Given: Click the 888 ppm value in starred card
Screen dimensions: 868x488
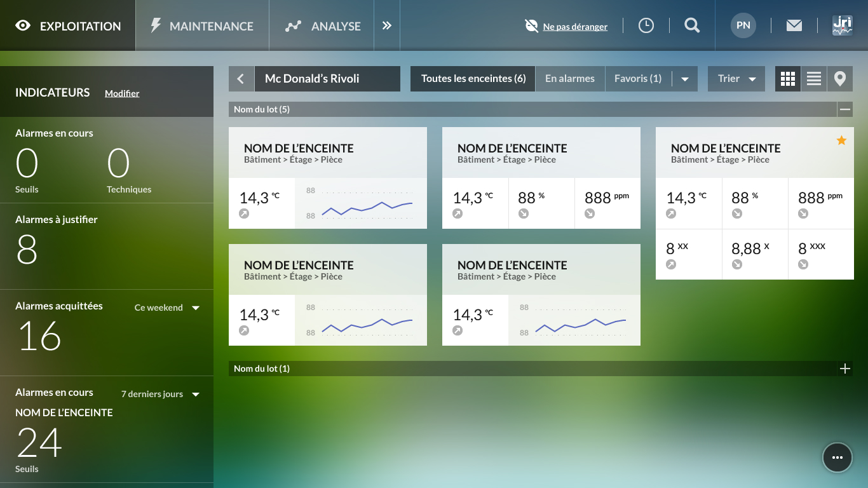Looking at the screenshot, I should tap(820, 198).
